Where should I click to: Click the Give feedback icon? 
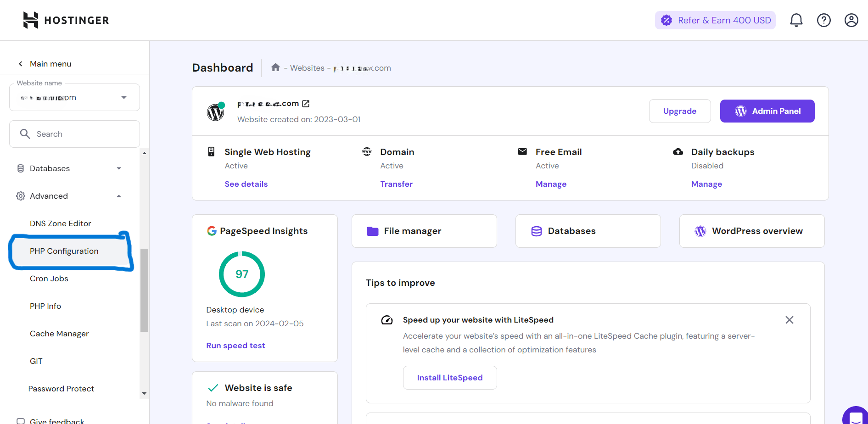click(21, 421)
